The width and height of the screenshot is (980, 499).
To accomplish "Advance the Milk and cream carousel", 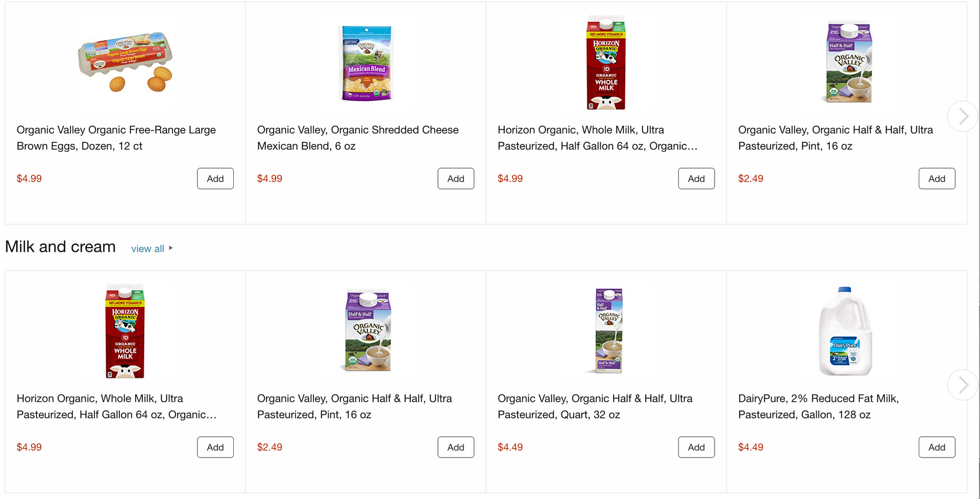I will point(963,385).
